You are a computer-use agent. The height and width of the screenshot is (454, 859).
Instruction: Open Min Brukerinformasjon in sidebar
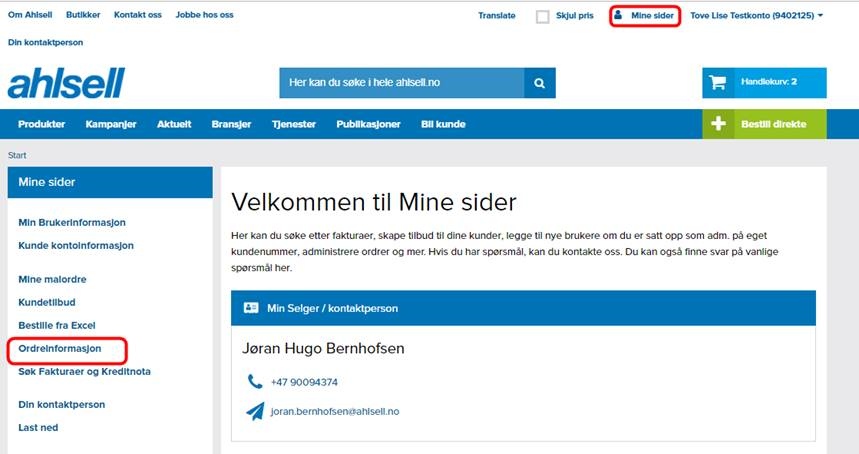coord(72,222)
